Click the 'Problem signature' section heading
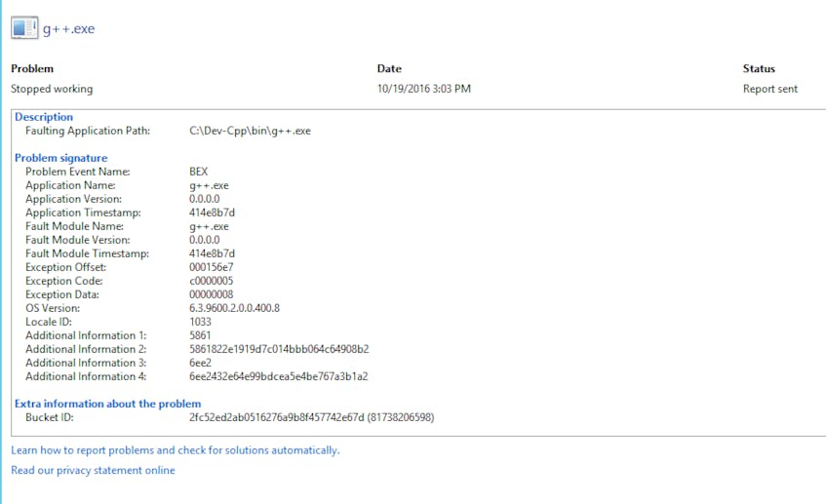The width and height of the screenshot is (826, 504). pos(60,158)
